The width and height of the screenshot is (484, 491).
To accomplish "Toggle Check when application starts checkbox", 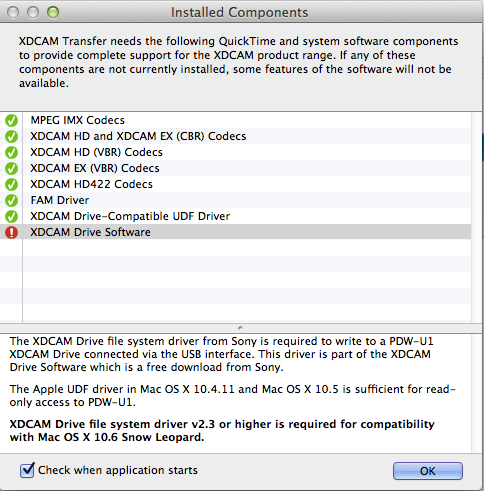I will pos(27,470).
